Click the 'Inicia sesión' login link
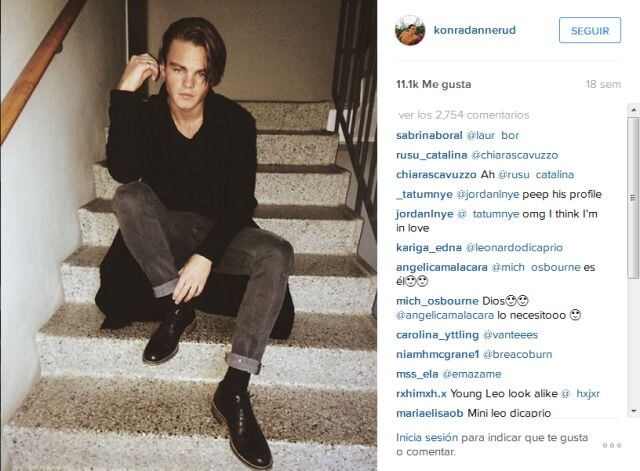640x471 pixels. (x=427, y=438)
